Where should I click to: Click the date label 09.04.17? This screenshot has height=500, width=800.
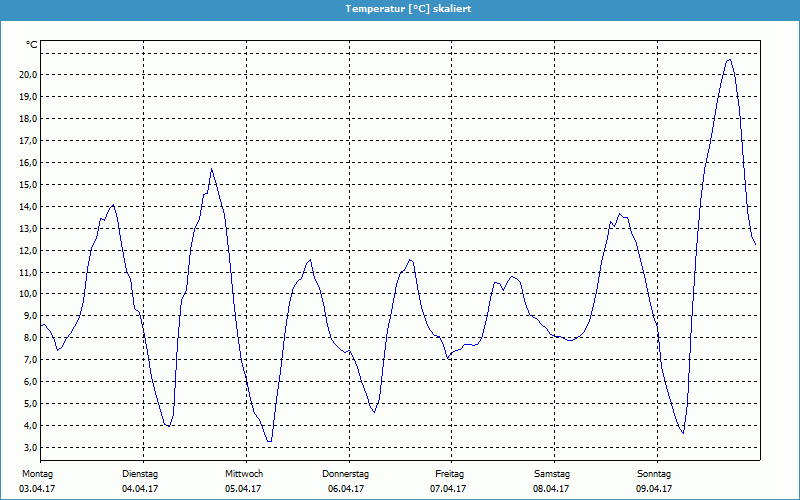pos(654,489)
